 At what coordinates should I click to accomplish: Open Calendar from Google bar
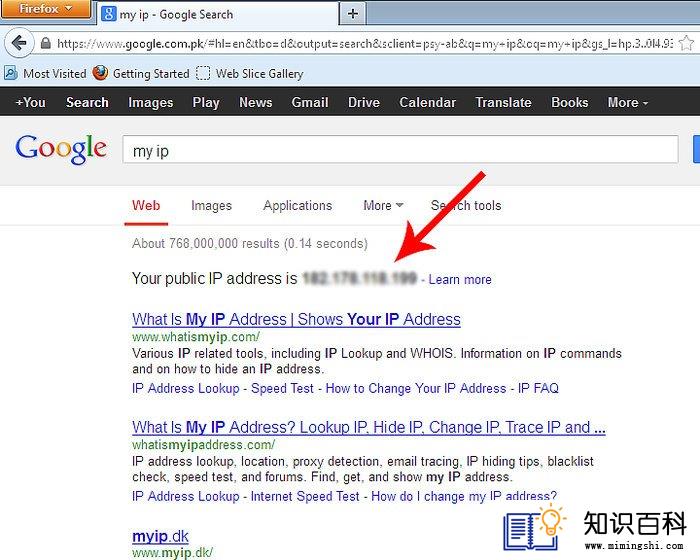coord(427,102)
